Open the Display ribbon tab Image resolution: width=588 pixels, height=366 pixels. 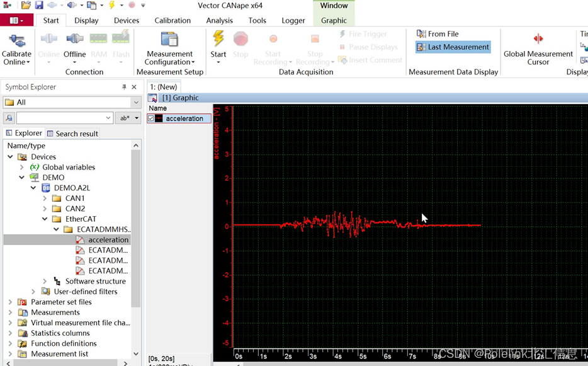86,20
